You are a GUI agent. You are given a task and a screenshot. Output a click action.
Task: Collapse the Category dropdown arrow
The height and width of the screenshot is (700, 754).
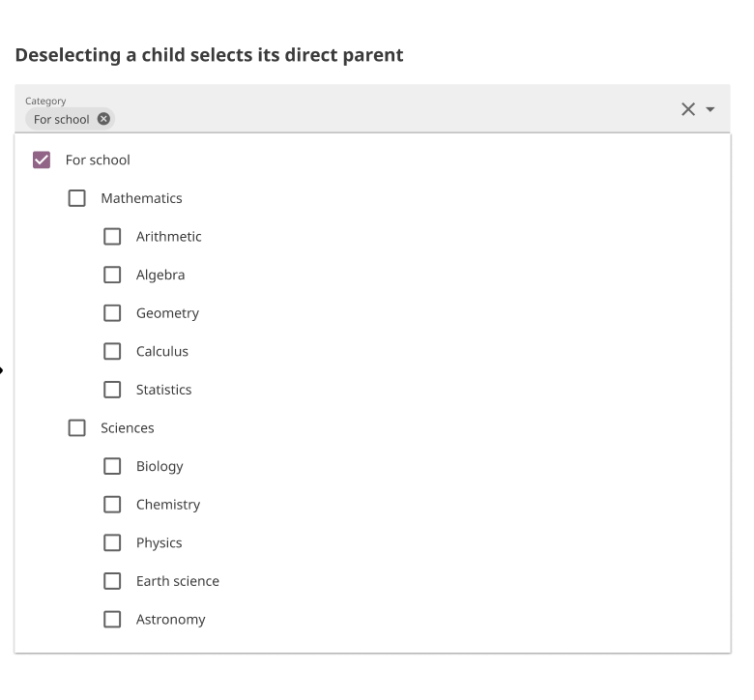pyautogui.click(x=711, y=109)
